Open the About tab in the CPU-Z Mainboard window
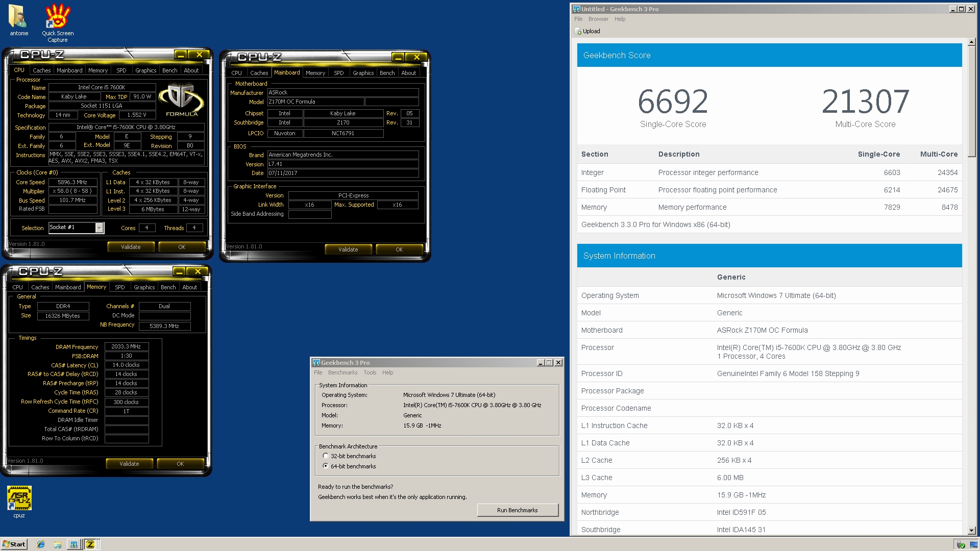Image resolution: width=980 pixels, height=551 pixels. (x=409, y=73)
